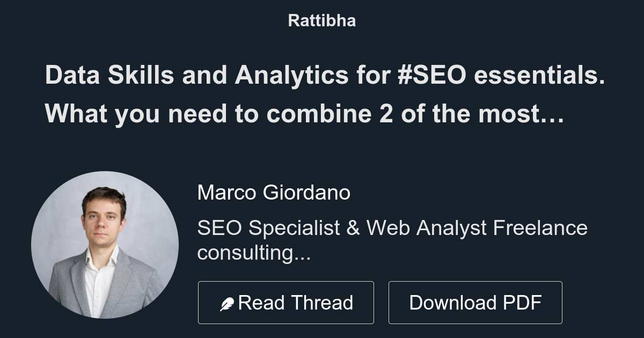Click the Read Thread button

tap(286, 302)
